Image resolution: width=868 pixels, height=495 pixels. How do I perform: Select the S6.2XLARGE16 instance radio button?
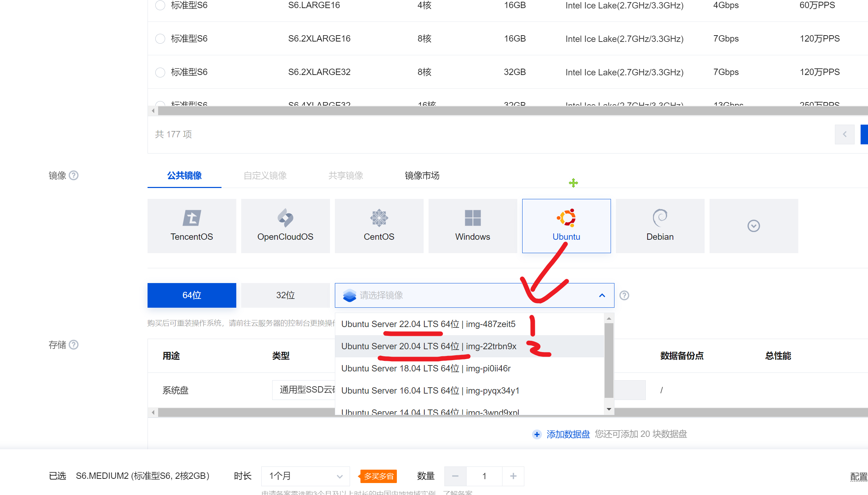click(x=160, y=38)
